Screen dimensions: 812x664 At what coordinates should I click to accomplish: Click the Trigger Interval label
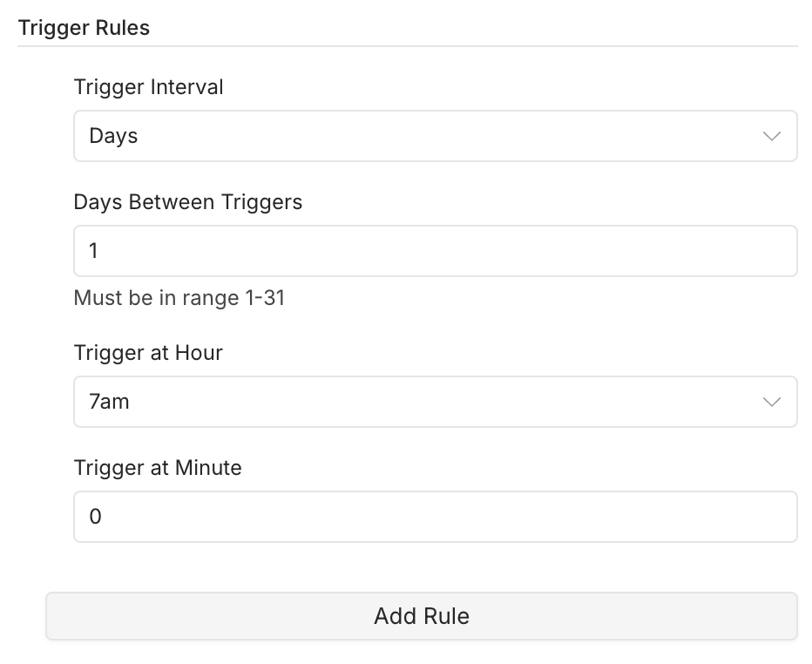click(149, 87)
